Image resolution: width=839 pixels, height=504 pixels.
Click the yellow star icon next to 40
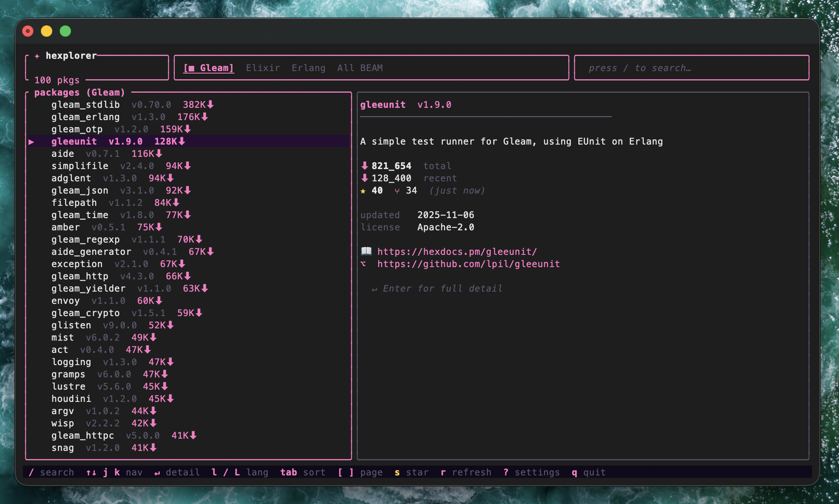(x=363, y=191)
